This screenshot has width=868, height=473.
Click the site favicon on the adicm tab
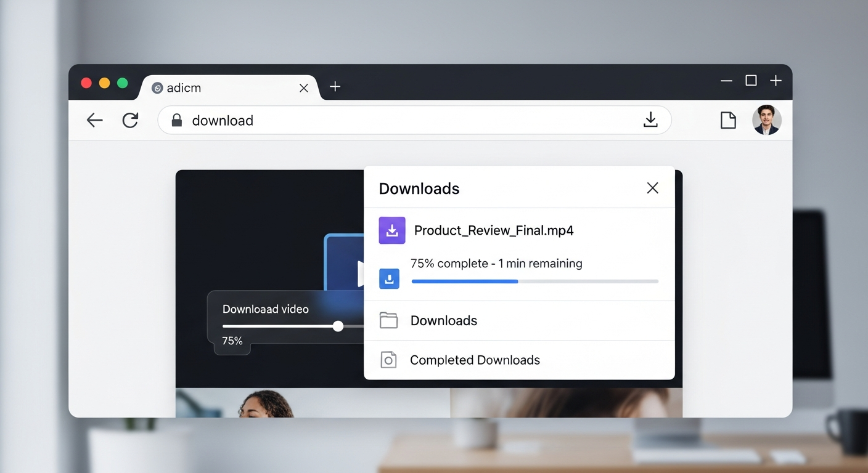(x=157, y=88)
